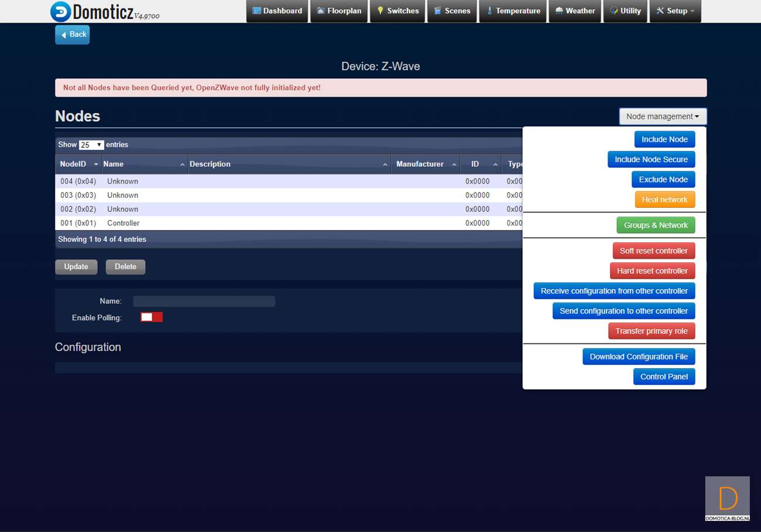The height and width of the screenshot is (532, 761).
Task: Select node row 002 (0x02)
Action: click(x=289, y=210)
